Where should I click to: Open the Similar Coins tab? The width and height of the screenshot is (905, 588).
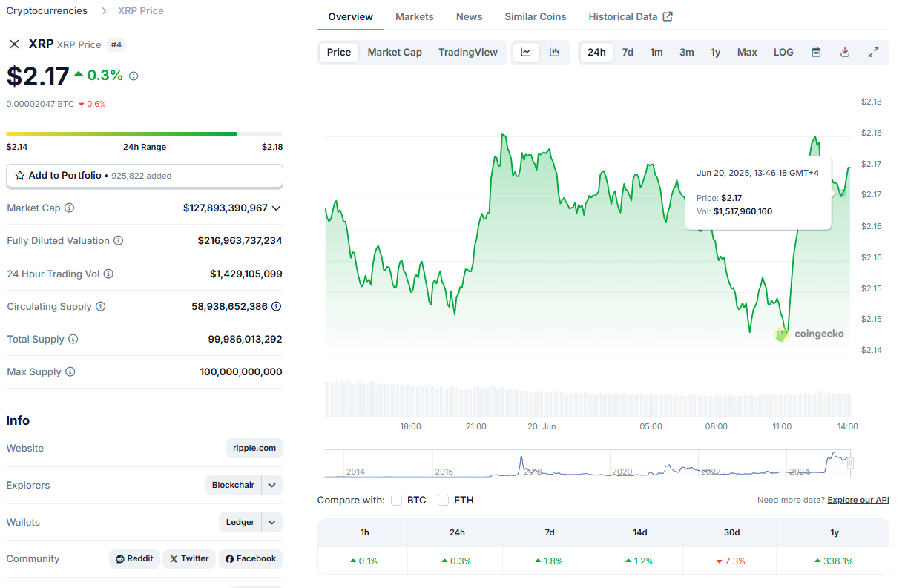point(536,16)
